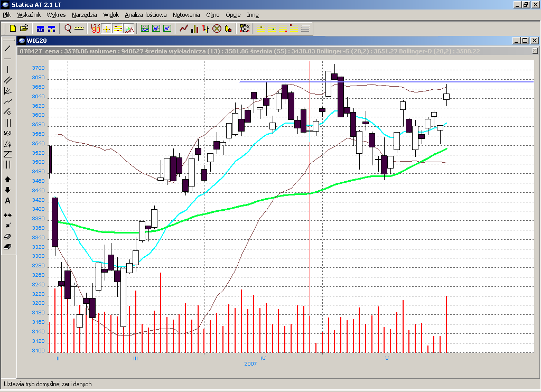
Task: Click the blue horizontal resistance line
Action: click(386, 82)
